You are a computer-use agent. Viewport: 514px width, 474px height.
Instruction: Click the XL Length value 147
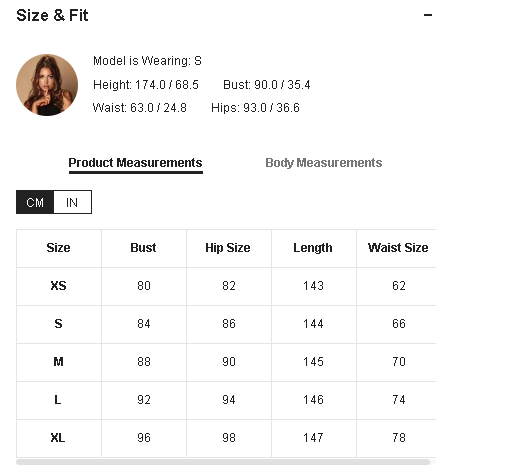tap(313, 438)
